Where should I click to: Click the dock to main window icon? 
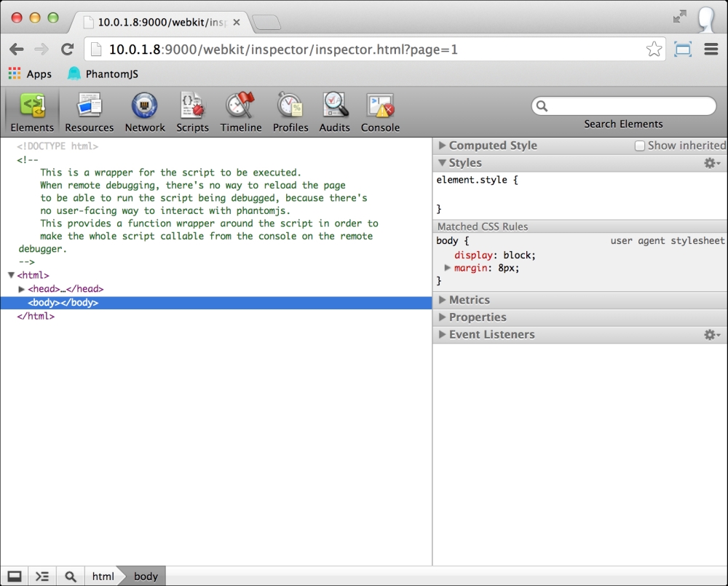pyautogui.click(x=15, y=577)
